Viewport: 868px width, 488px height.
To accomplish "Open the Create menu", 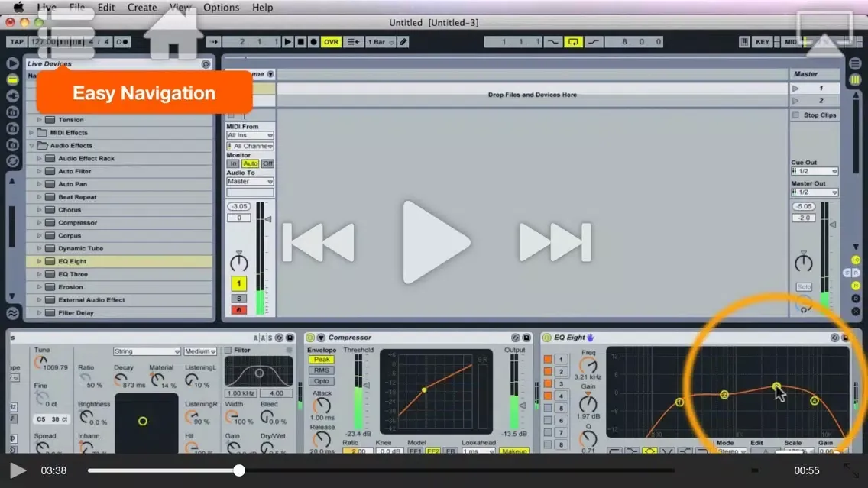I will click(x=141, y=7).
